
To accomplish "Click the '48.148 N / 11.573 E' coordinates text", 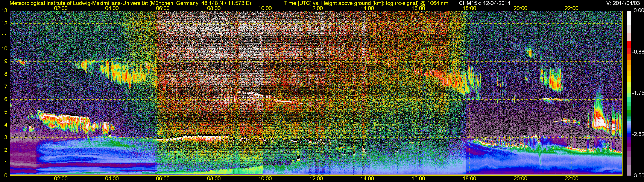I will (x=225, y=3).
